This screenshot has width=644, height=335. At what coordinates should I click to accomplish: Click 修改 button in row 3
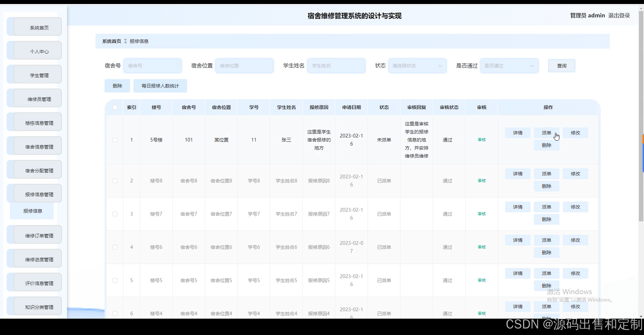[x=575, y=207]
